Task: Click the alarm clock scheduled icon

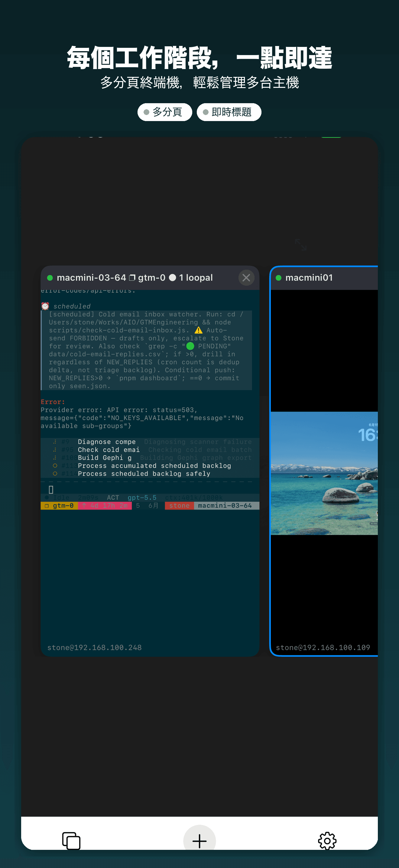Action: click(x=45, y=306)
